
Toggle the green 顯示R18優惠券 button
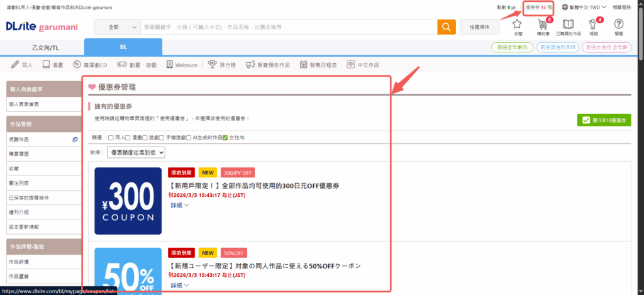[x=604, y=120]
